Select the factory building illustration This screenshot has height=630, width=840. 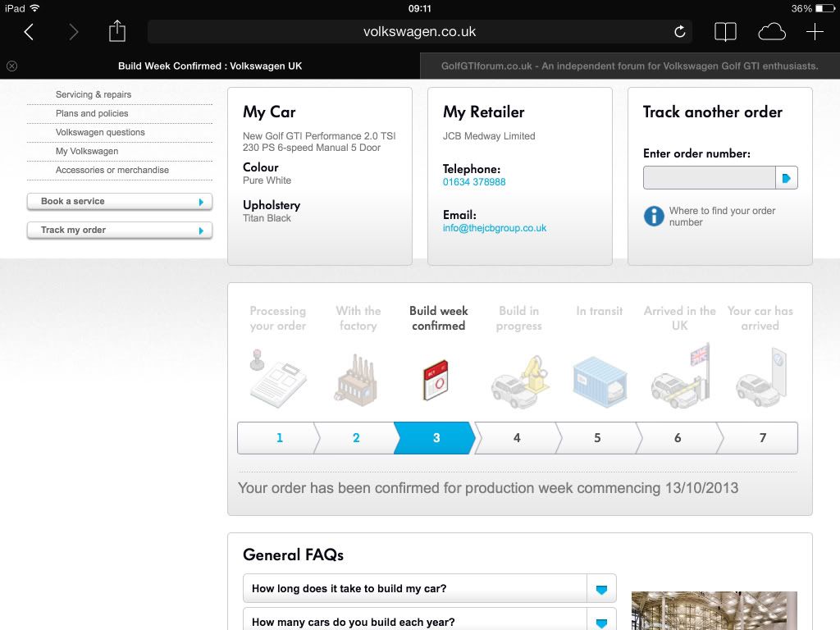coord(357,379)
